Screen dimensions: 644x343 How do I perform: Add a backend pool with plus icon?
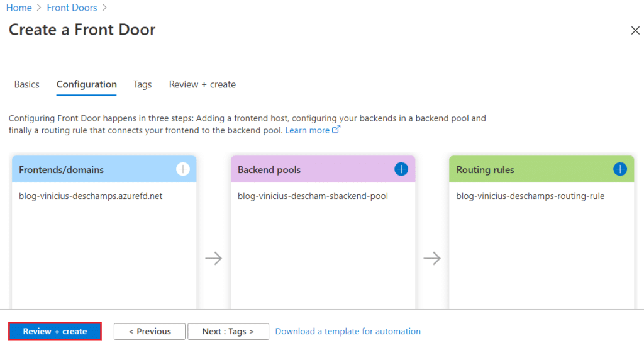pyautogui.click(x=401, y=169)
